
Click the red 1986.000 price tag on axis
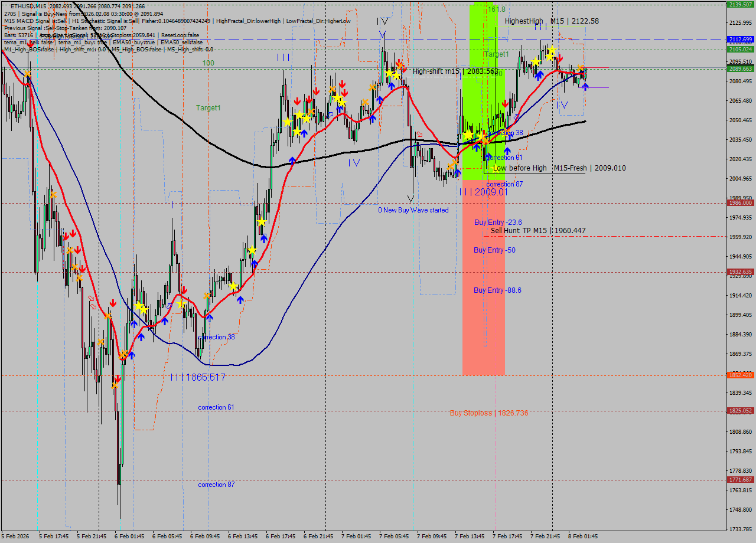pos(740,202)
